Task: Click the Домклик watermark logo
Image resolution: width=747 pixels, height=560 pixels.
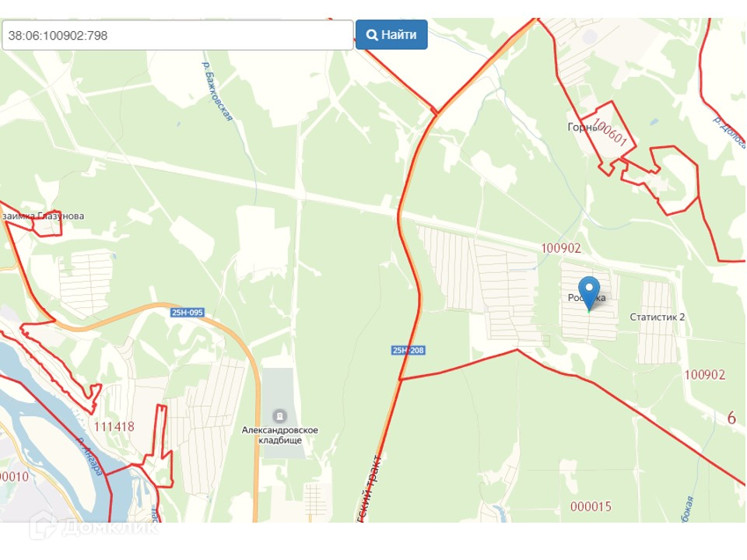Action: click(x=94, y=527)
